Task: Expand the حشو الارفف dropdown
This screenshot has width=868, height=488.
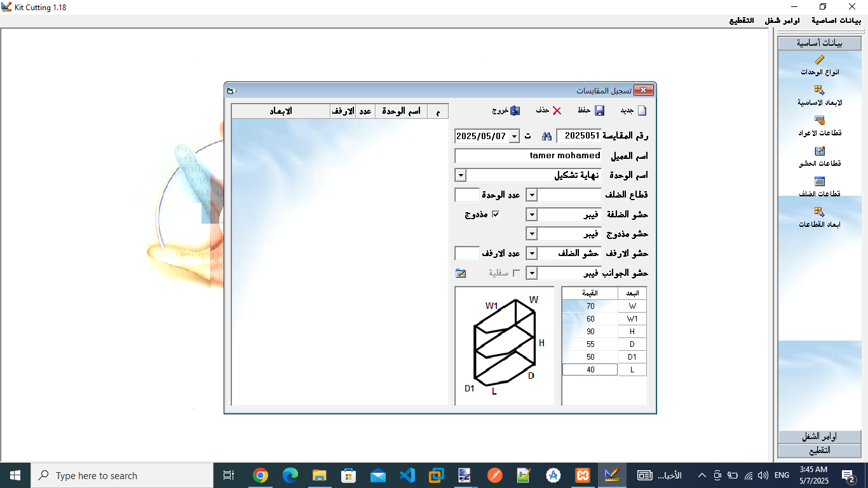Action: pos(532,254)
